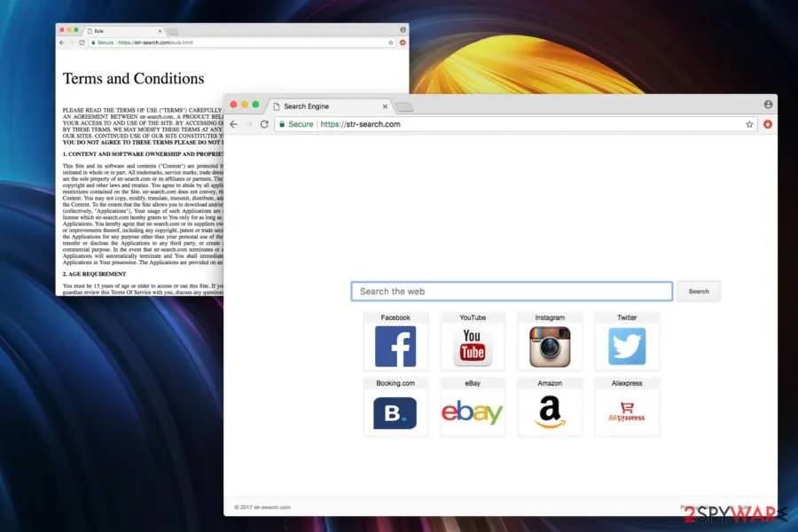
Task: Select the Eula tab
Action: click(x=125, y=31)
